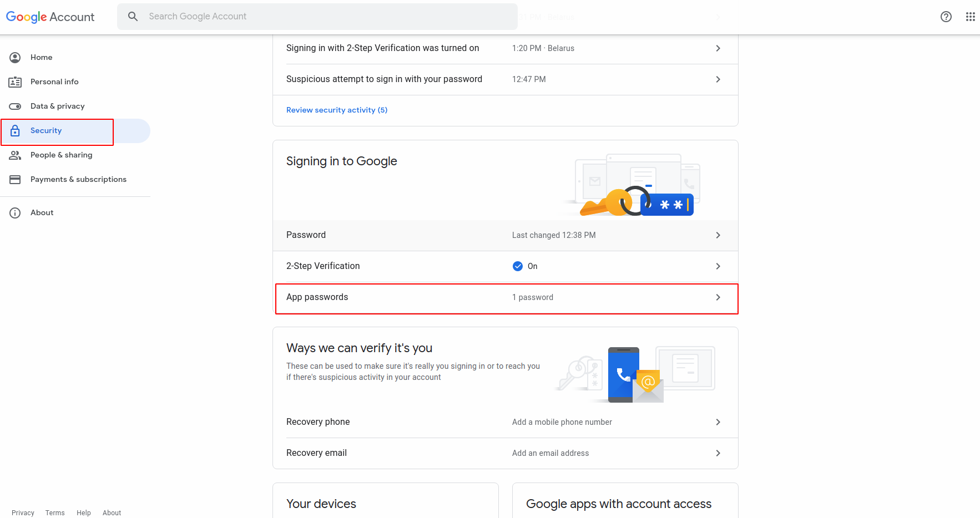This screenshot has width=980, height=518.
Task: Click the Recovery phone label
Action: point(318,422)
